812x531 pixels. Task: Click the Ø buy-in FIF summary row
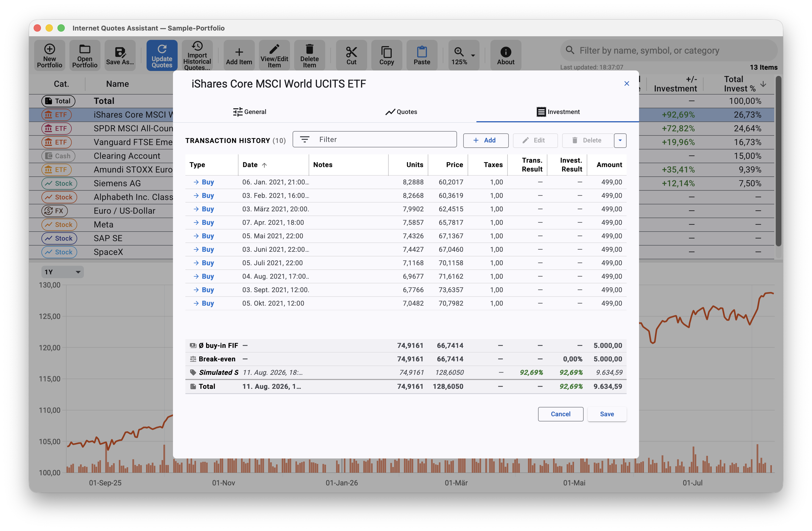pos(406,346)
